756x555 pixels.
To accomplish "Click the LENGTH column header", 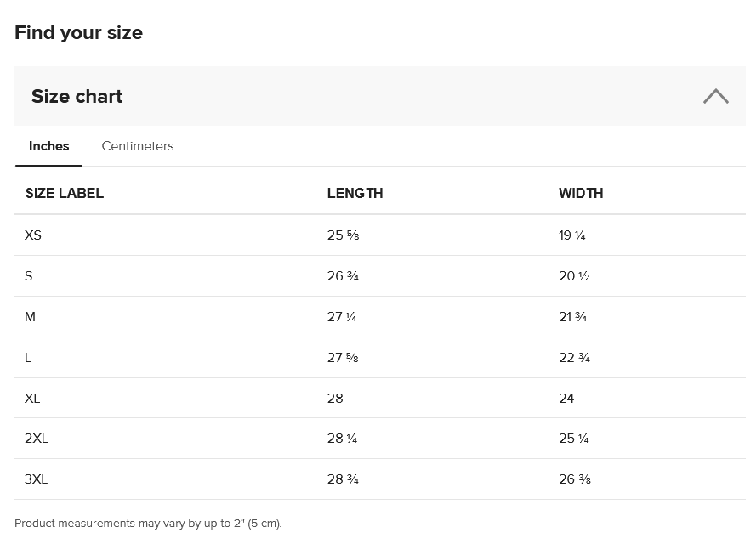I will coord(355,193).
